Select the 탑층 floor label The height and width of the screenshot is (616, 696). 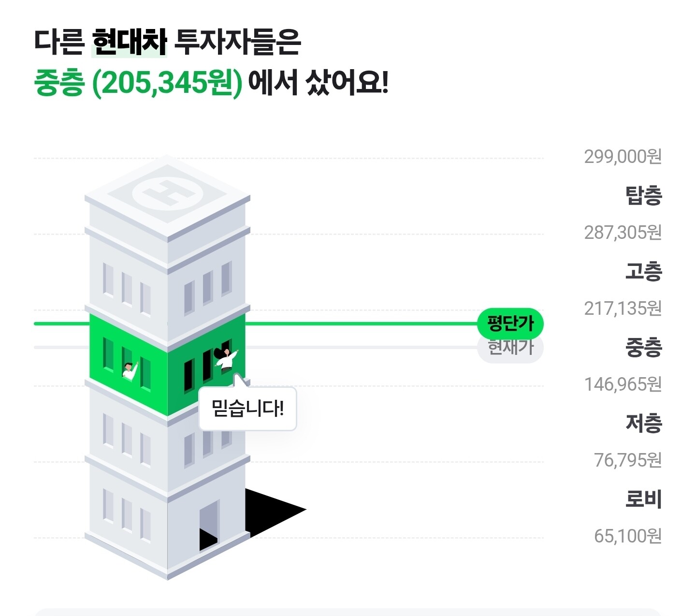[643, 195]
